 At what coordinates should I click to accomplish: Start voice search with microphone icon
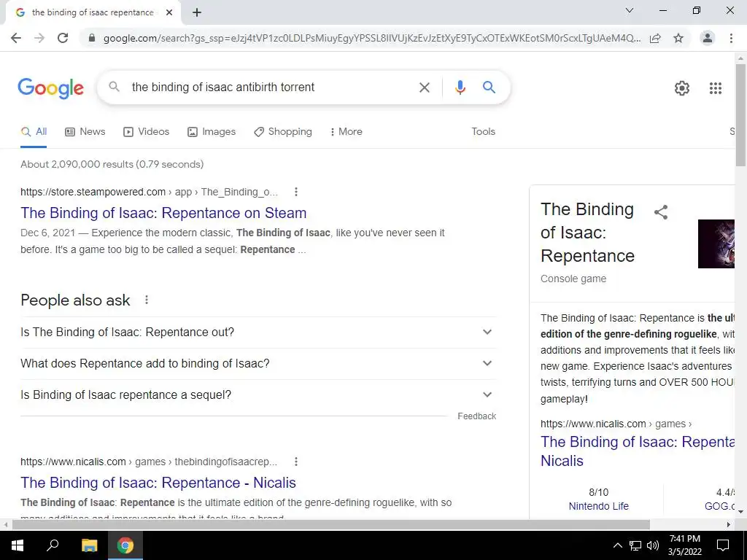click(x=460, y=87)
